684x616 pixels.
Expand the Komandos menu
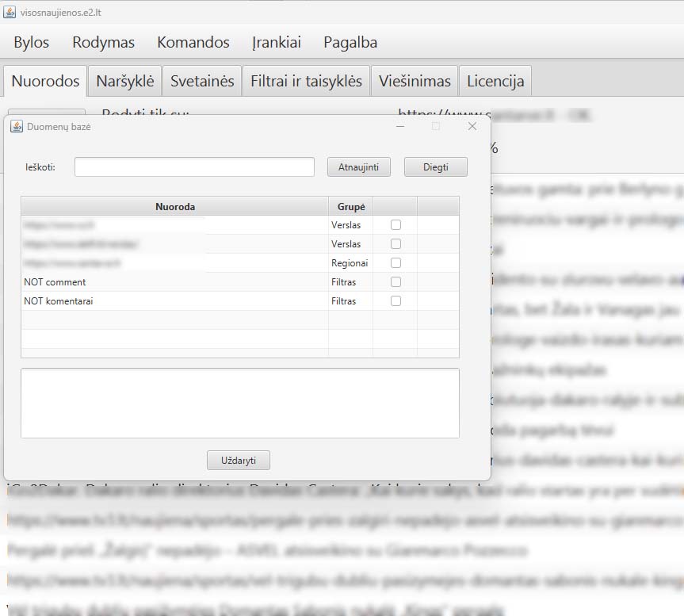[x=193, y=43]
